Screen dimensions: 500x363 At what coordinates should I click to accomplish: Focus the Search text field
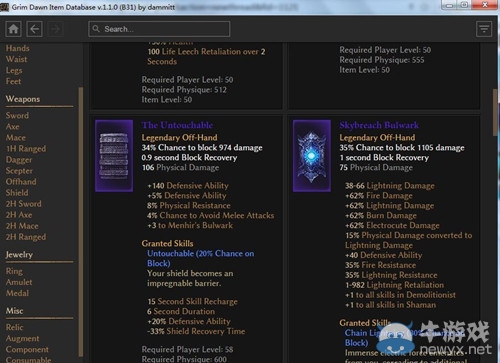click(159, 29)
